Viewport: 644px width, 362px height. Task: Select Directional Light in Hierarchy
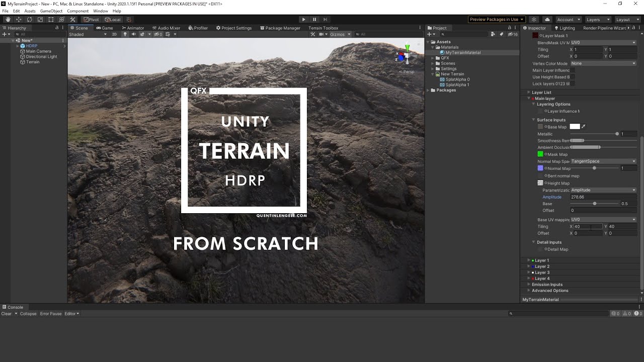pyautogui.click(x=41, y=57)
